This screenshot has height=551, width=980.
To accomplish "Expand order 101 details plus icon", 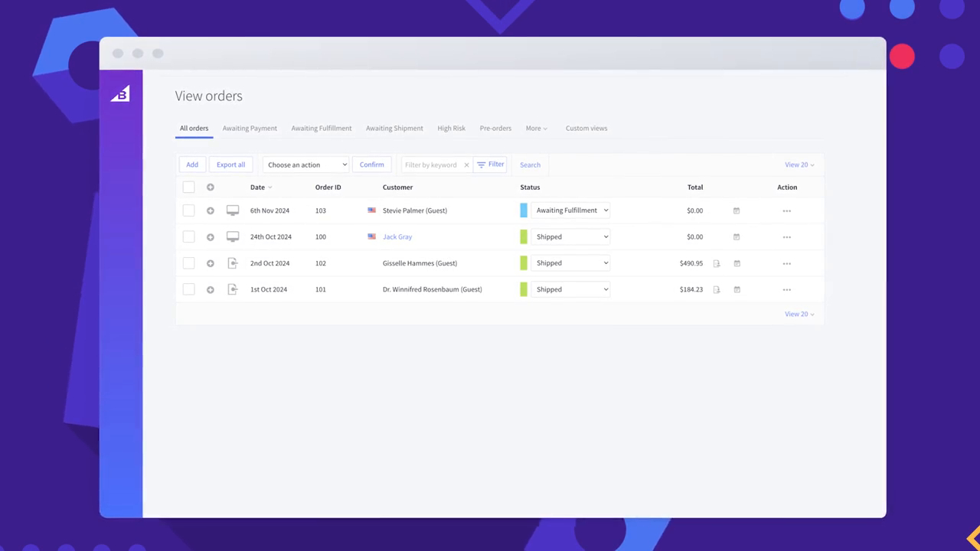I will tap(211, 290).
